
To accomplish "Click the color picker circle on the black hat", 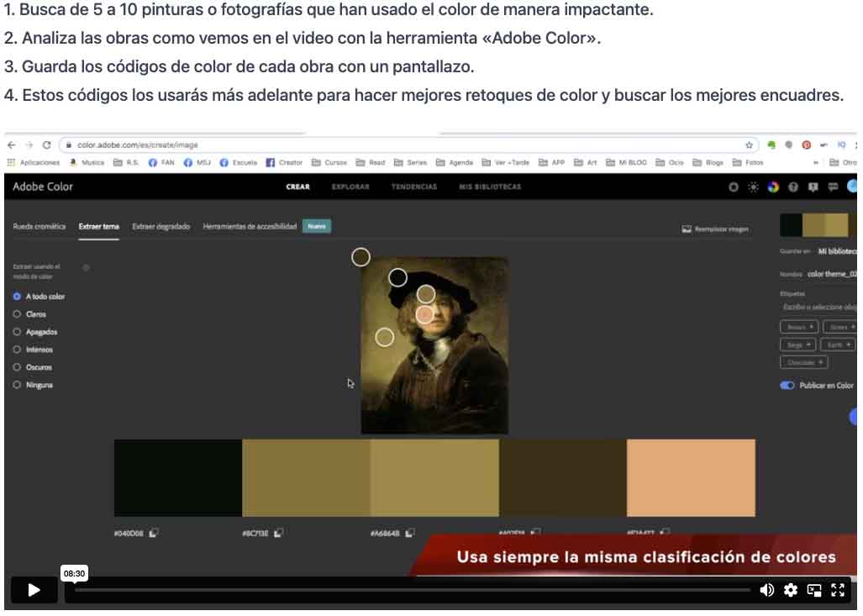I will pyautogui.click(x=398, y=277).
